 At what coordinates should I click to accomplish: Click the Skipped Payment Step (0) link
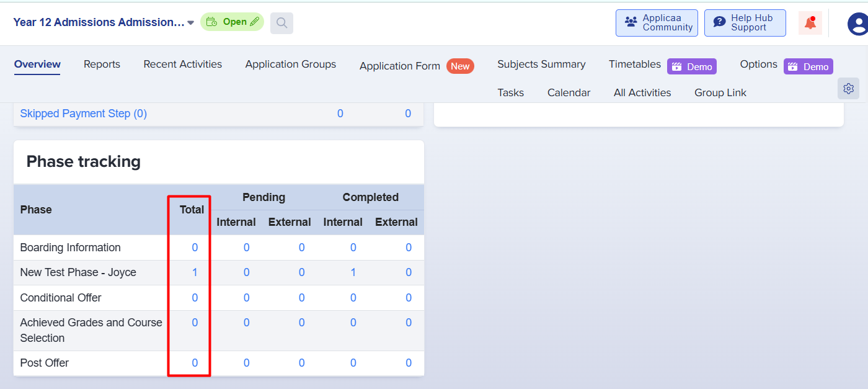pos(83,114)
